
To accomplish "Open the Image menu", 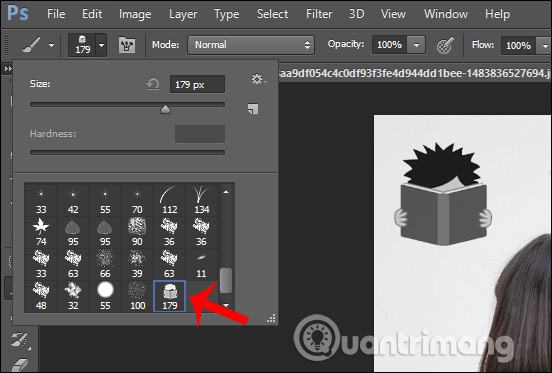I will pos(135,14).
